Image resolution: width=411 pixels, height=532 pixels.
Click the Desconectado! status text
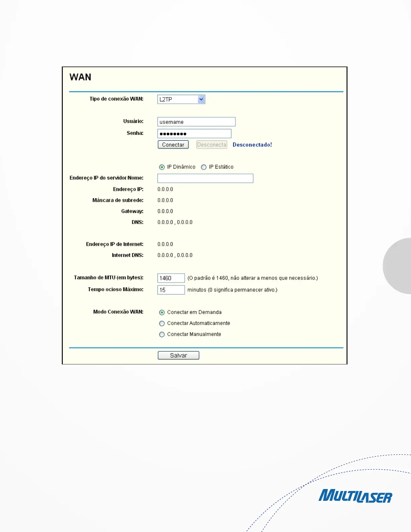pyautogui.click(x=252, y=145)
